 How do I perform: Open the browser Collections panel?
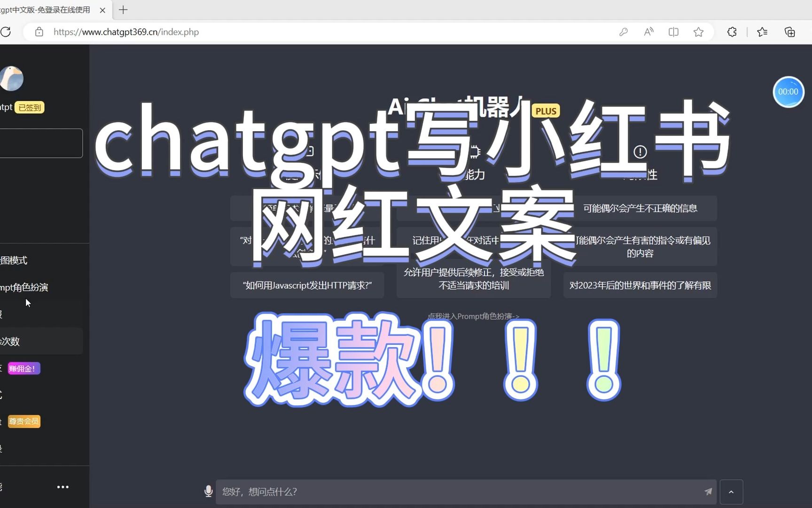click(x=790, y=32)
